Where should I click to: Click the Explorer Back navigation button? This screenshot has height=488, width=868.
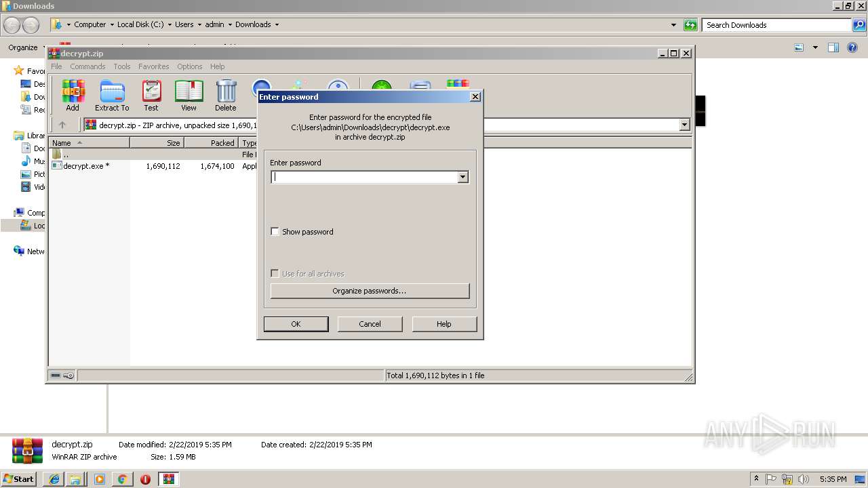[12, 25]
